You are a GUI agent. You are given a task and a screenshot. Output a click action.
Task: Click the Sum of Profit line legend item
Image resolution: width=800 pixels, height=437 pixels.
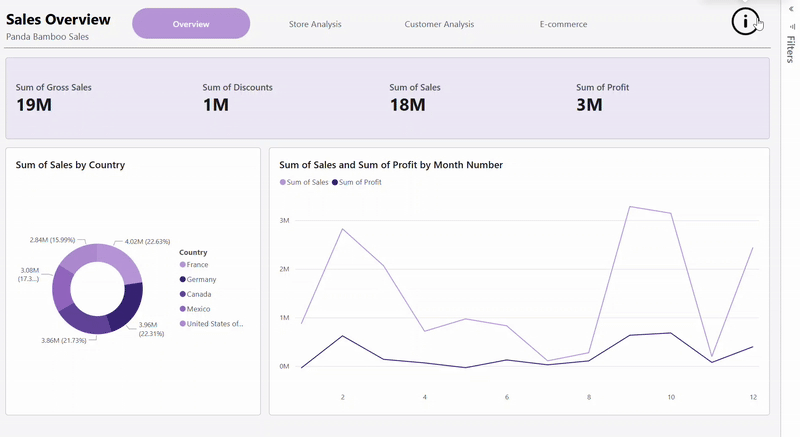coord(360,182)
